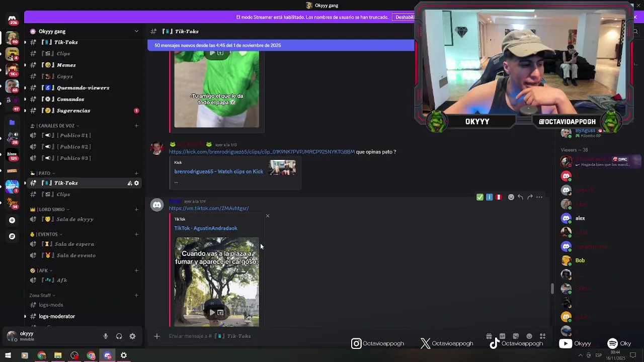The width and height of the screenshot is (644, 362).
Task: Toggle microphone mute in user panel
Action: tap(106, 336)
